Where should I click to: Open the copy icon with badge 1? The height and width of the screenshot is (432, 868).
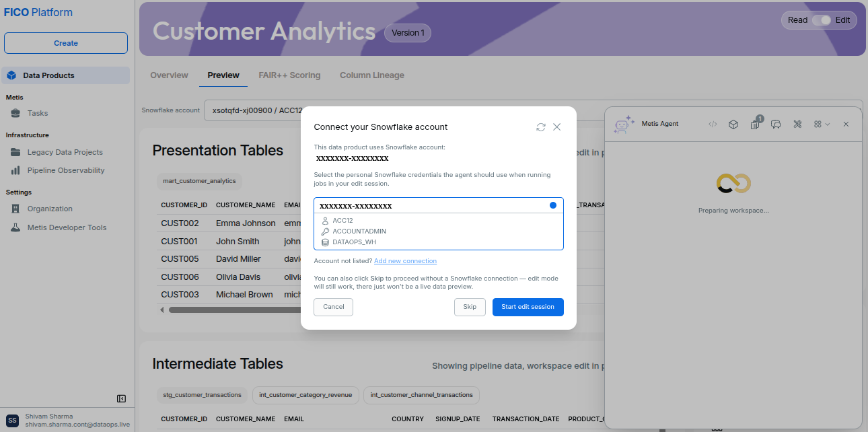point(755,124)
